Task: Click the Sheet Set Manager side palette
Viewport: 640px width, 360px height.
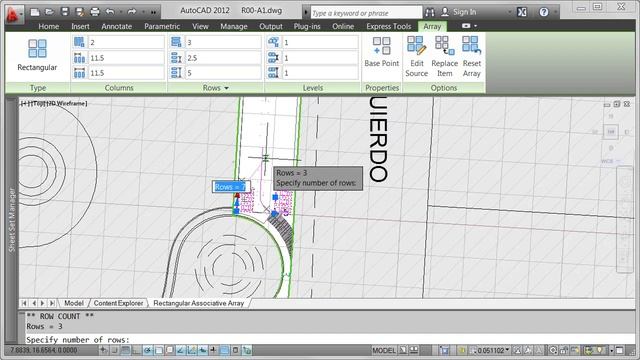Action: (x=12, y=220)
